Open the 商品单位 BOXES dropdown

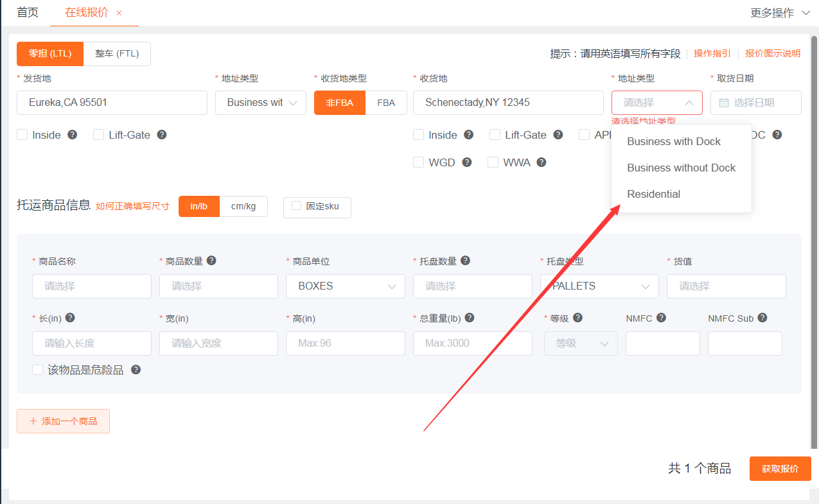(x=345, y=286)
